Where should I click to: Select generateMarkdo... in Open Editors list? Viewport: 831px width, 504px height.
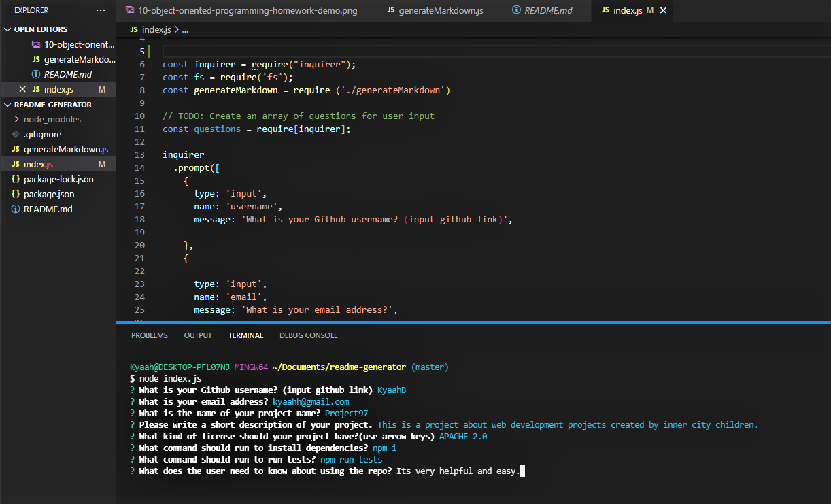coord(79,59)
